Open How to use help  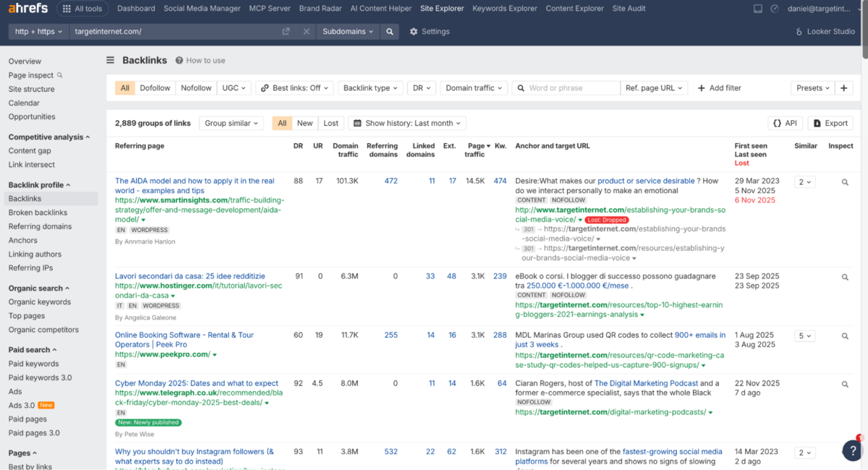point(200,61)
